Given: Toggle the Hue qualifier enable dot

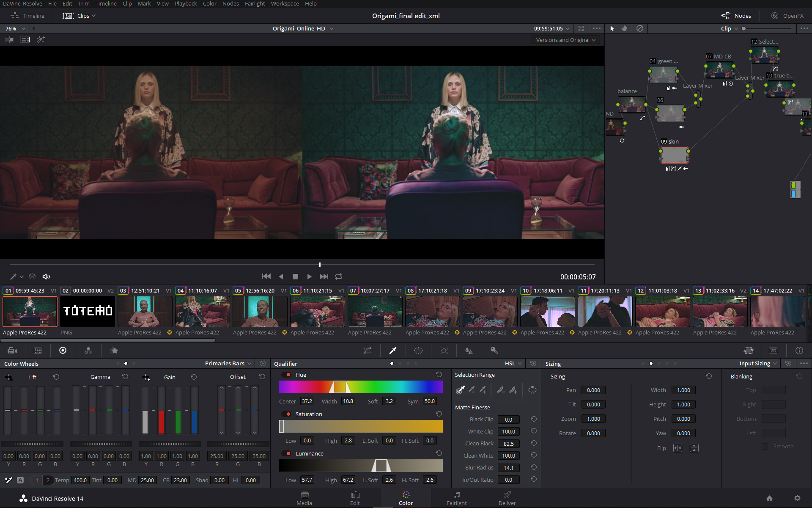Looking at the screenshot, I should point(288,375).
